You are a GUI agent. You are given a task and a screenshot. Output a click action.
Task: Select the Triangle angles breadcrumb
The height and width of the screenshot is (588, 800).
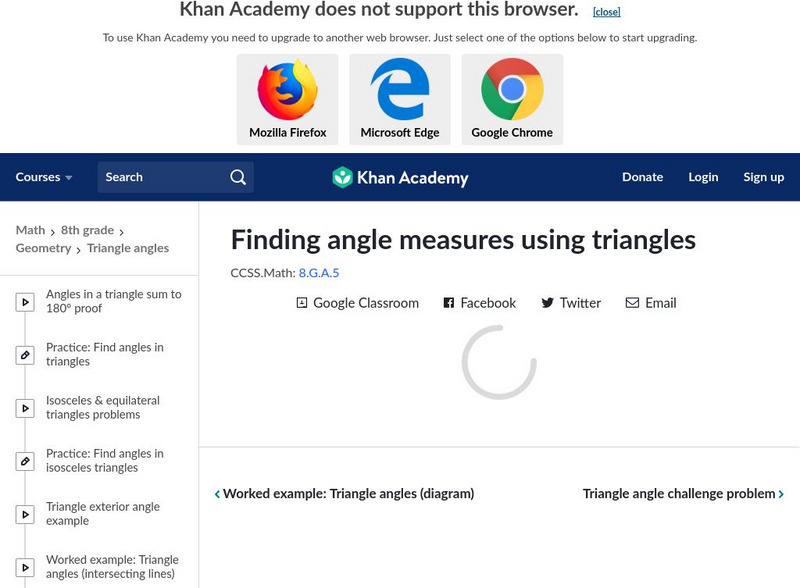[128, 248]
